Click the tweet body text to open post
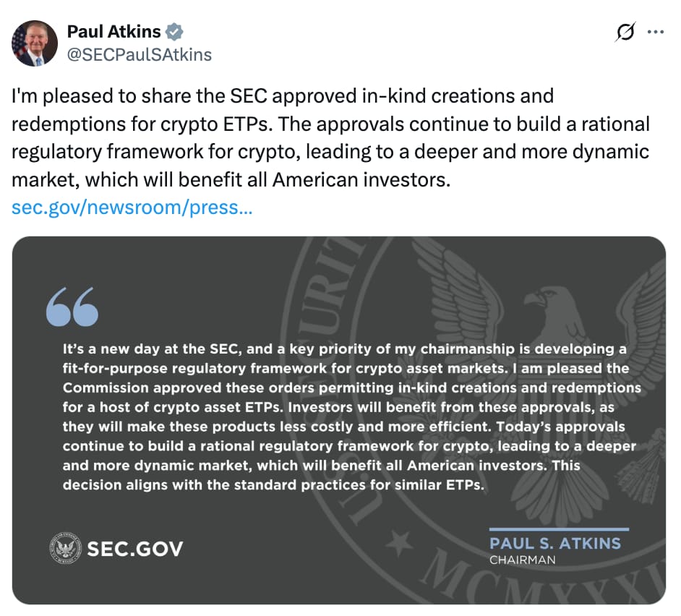 click(x=330, y=137)
